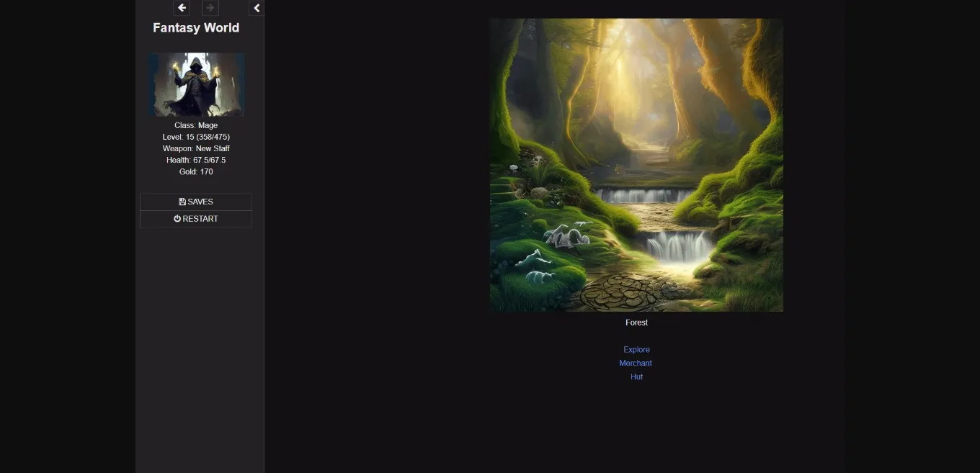Click the mage character portrait
This screenshot has height=473, width=980.
(x=196, y=84)
